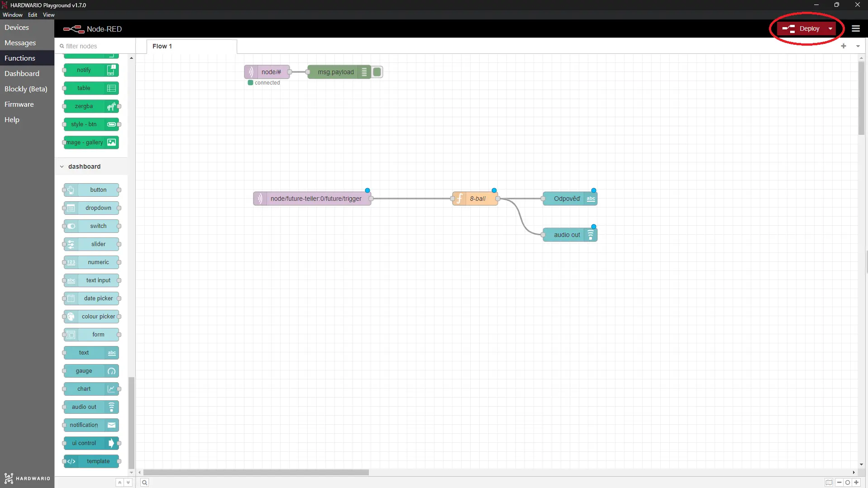
Task: Select the 8-ball function node
Action: pyautogui.click(x=475, y=199)
